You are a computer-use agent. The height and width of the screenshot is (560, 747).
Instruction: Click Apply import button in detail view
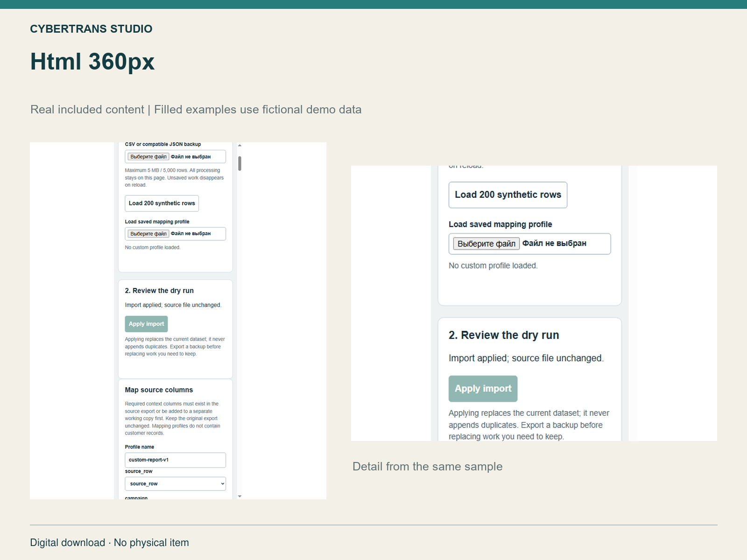[x=483, y=389]
